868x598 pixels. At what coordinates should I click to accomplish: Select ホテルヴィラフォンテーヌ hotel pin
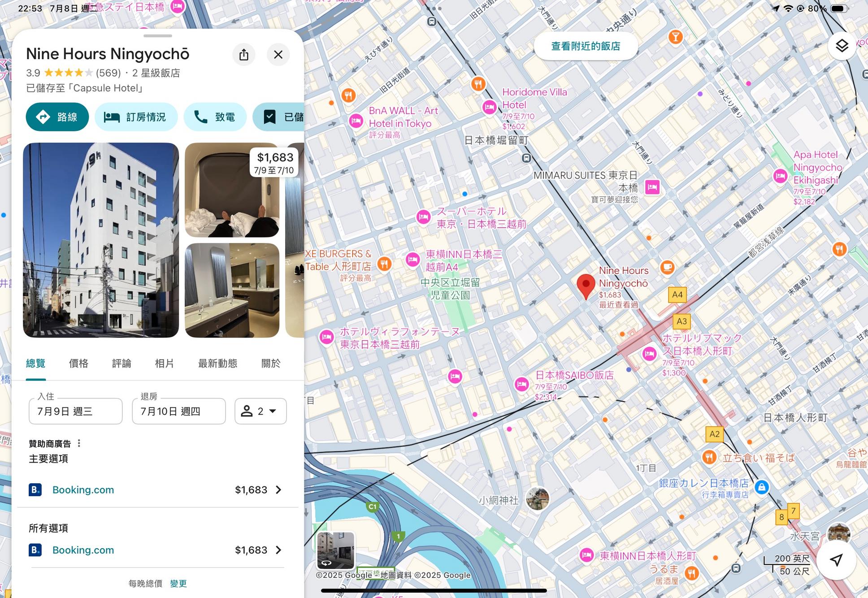(x=326, y=337)
